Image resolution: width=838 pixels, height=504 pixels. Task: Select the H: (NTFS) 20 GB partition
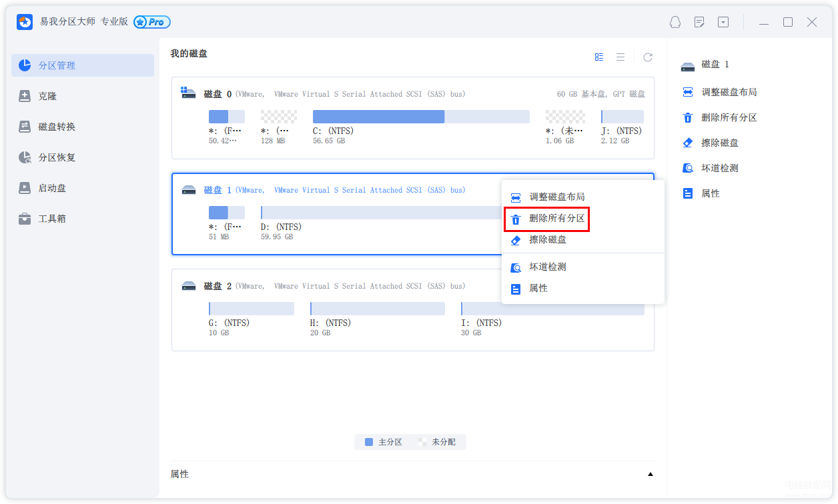click(378, 309)
